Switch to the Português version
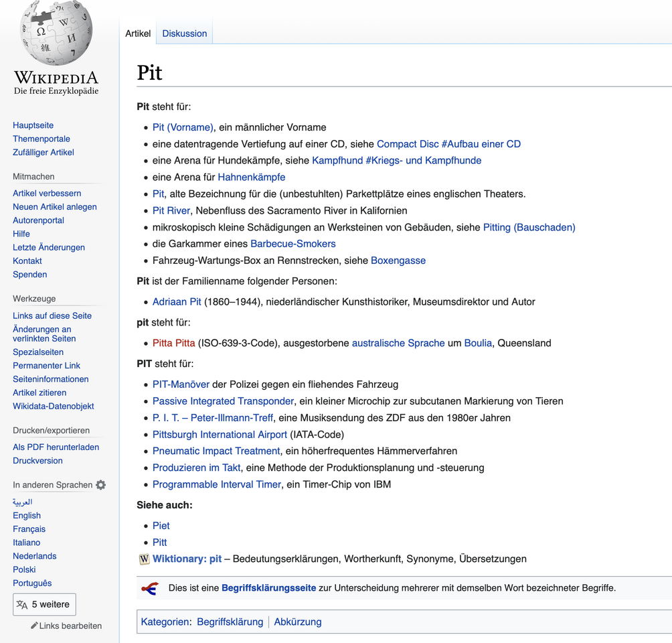Viewport: 672px width, 643px height. [32, 583]
